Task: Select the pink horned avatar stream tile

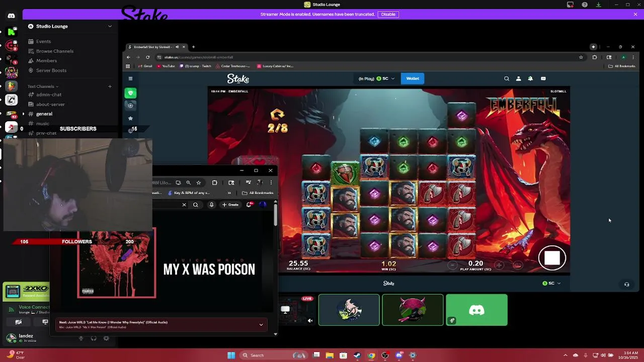Action: tap(413, 310)
